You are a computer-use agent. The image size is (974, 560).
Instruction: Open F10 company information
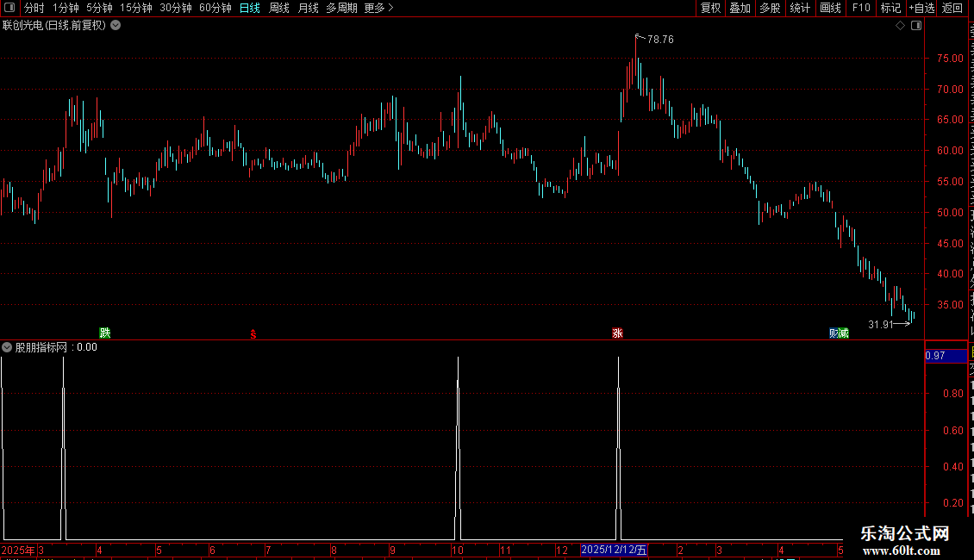(861, 8)
